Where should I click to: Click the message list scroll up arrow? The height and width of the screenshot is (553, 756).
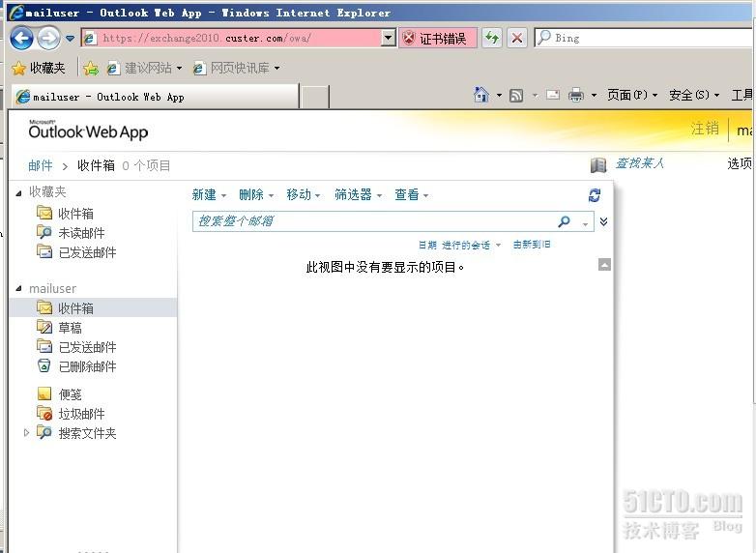click(x=604, y=265)
